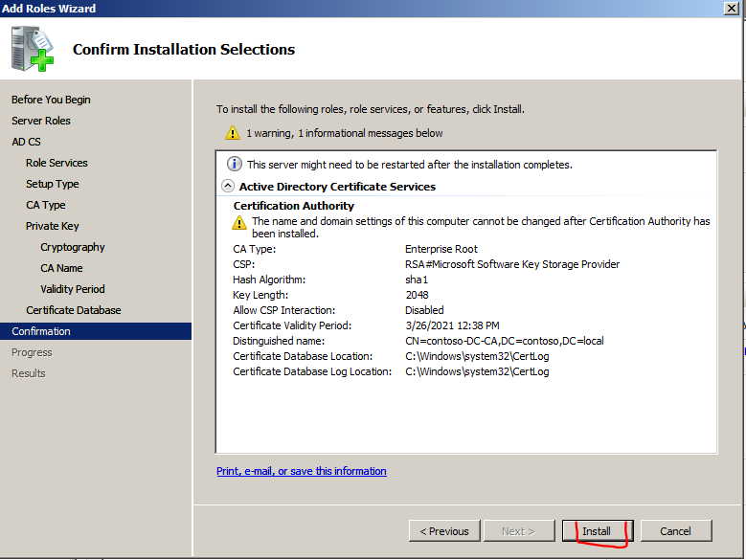Cancel the Add Roles Wizard
This screenshot has width=746, height=560.
(x=676, y=530)
